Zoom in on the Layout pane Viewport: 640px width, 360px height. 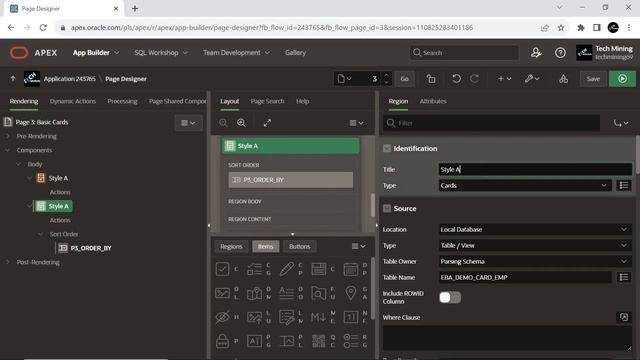(x=241, y=123)
